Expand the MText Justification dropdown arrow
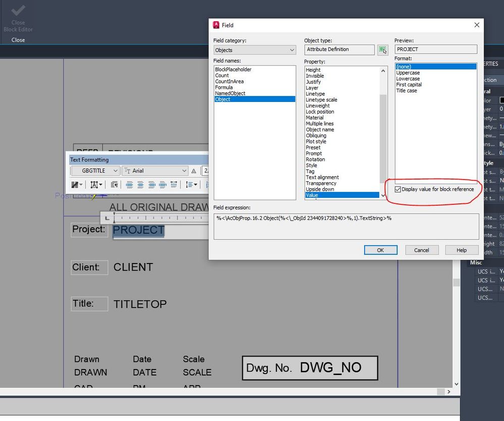Image resolution: width=504 pixels, height=421 pixels. click(x=100, y=185)
